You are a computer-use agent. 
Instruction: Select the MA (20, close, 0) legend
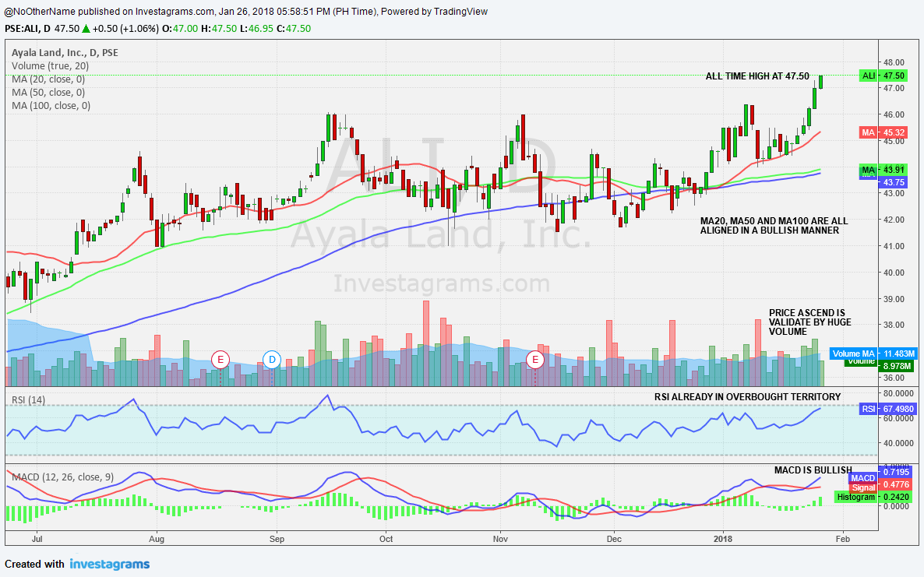coord(48,79)
